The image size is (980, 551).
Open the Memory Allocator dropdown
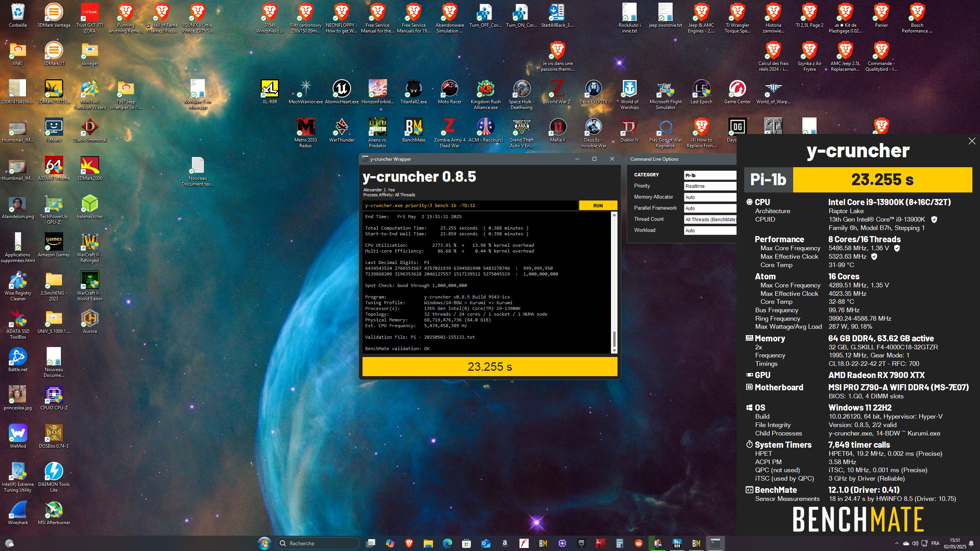coord(710,197)
